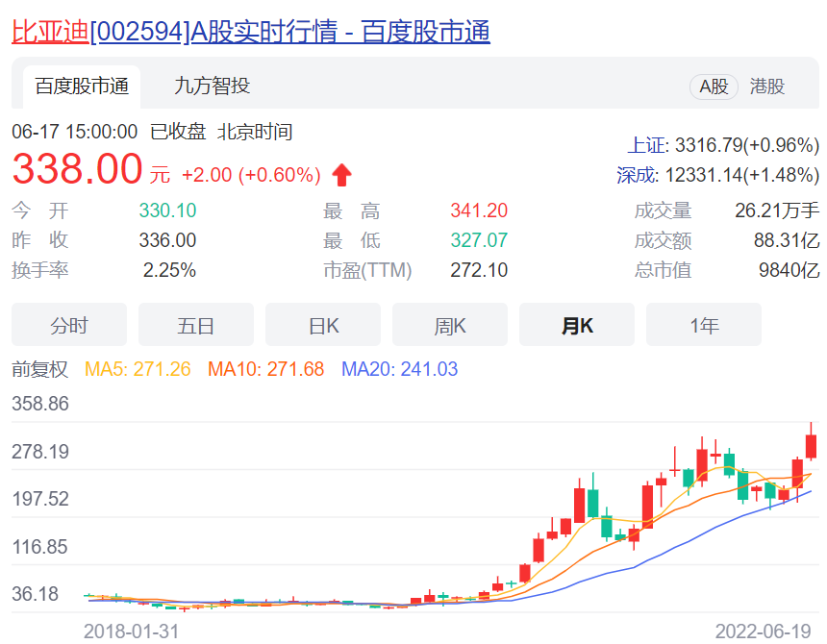The width and height of the screenshot is (827, 644).
Task: Click the MA20: 241.03 indicator
Action: [400, 369]
